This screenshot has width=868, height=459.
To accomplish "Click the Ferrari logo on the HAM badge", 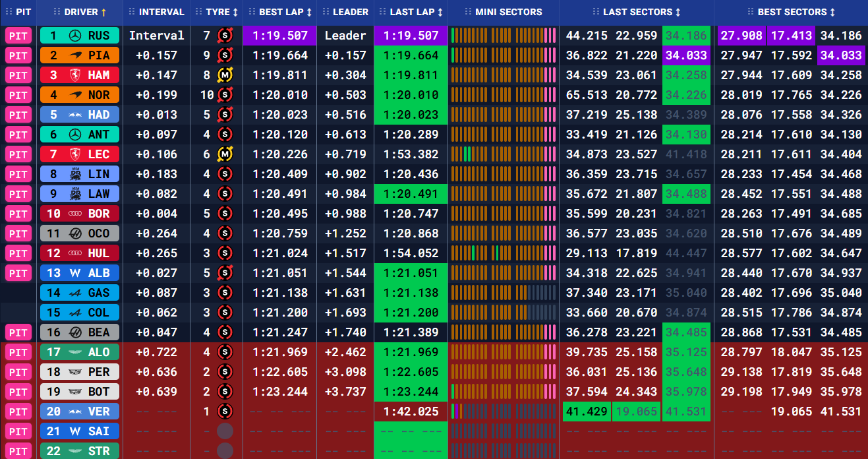I will click(74, 75).
